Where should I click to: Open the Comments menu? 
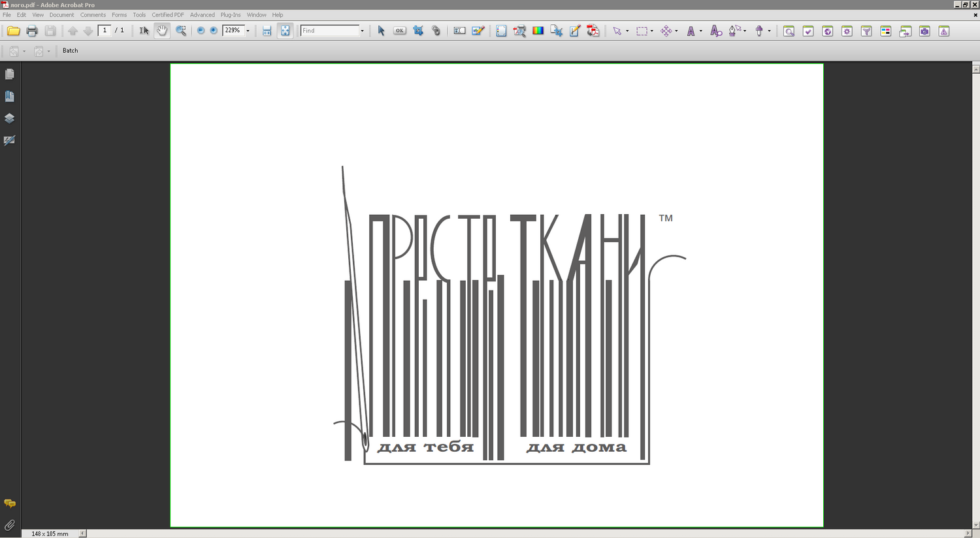pyautogui.click(x=93, y=14)
